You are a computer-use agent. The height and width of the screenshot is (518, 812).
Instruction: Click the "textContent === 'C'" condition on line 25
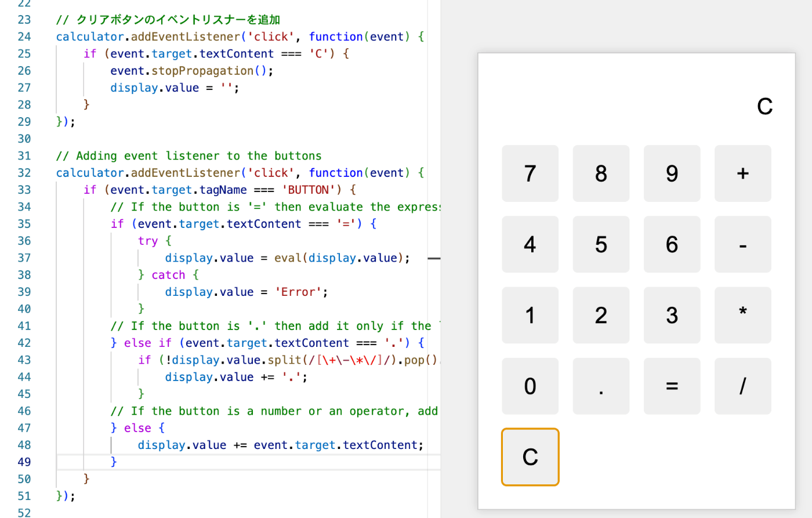click(264, 54)
